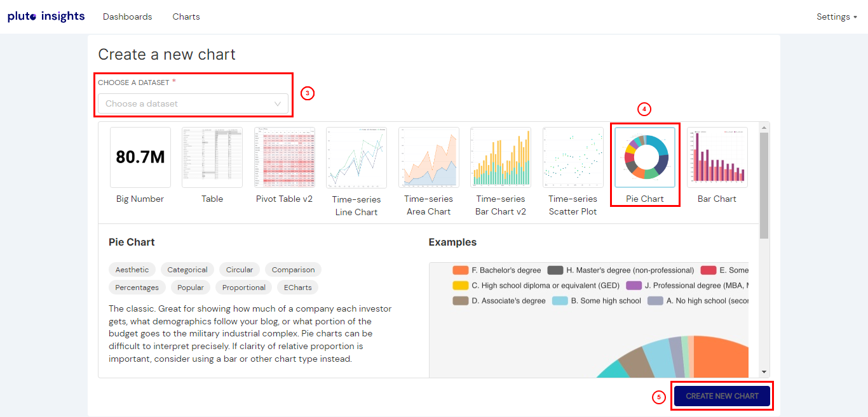Click the orange Bachelor's degree legend swatch
Image resolution: width=868 pixels, height=417 pixels.
pyautogui.click(x=461, y=270)
